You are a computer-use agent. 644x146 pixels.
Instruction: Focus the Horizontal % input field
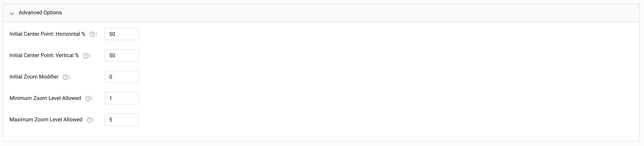click(121, 34)
